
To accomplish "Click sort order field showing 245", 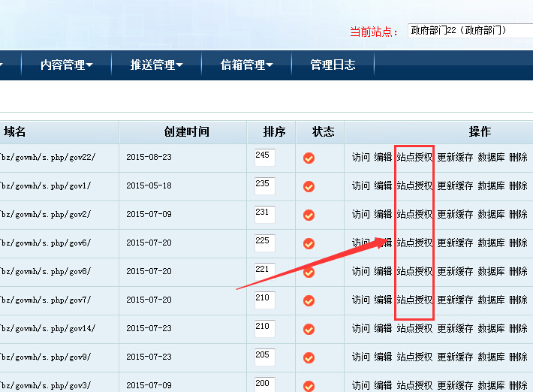I will 264,157.
